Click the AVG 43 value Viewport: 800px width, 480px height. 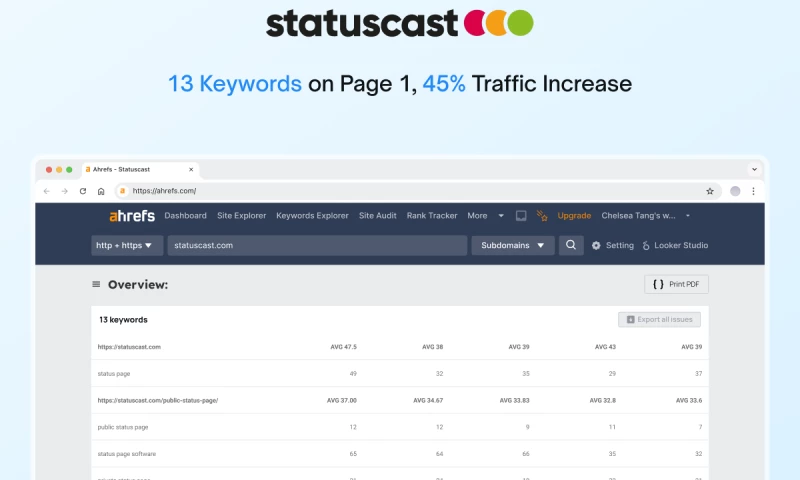point(605,347)
